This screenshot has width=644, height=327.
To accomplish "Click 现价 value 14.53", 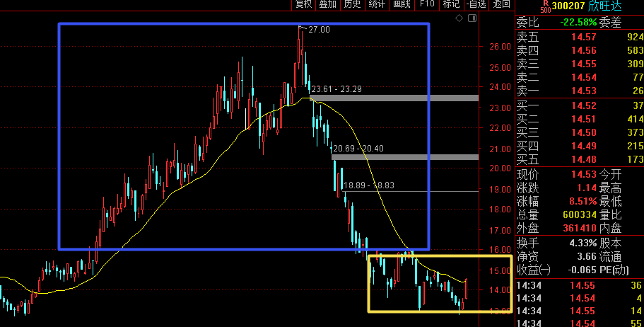I will (584, 174).
